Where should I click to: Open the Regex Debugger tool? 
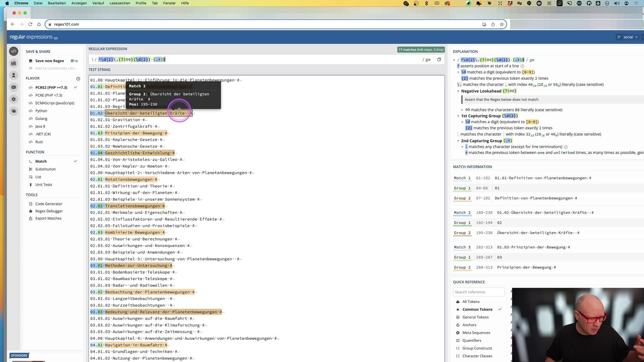pos(49,211)
